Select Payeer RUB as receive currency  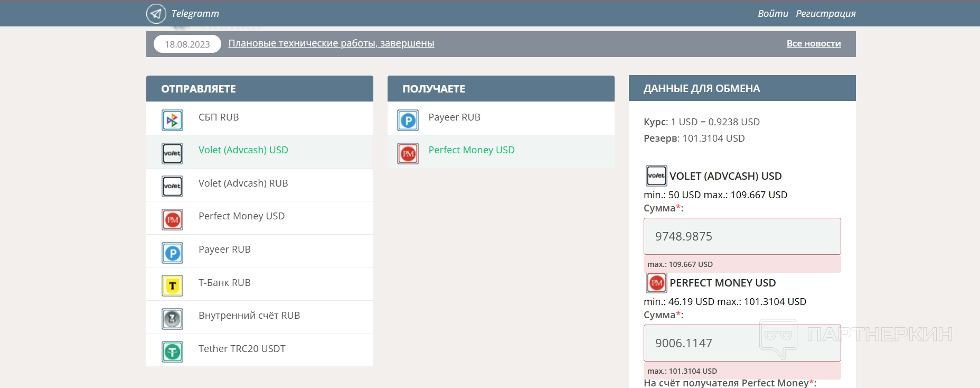(501, 118)
